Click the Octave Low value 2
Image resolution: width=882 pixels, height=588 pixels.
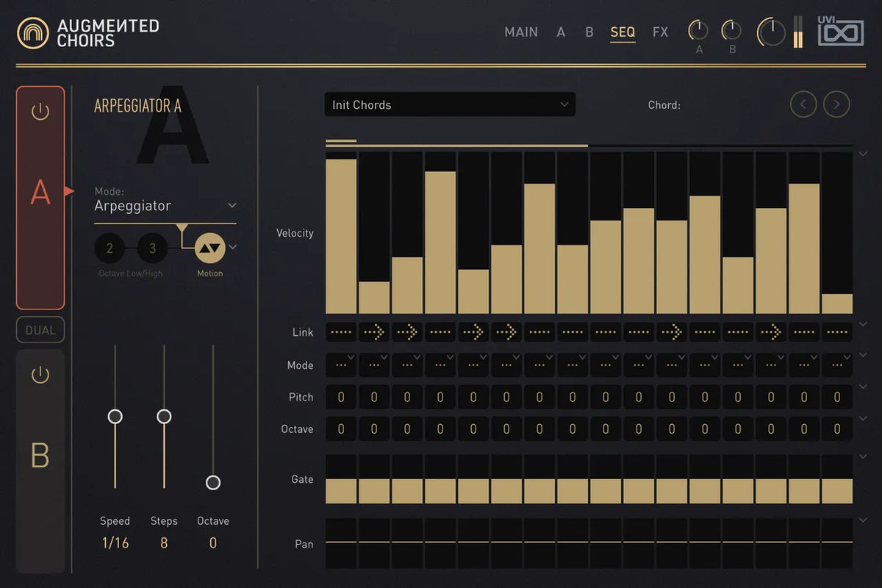(110, 248)
